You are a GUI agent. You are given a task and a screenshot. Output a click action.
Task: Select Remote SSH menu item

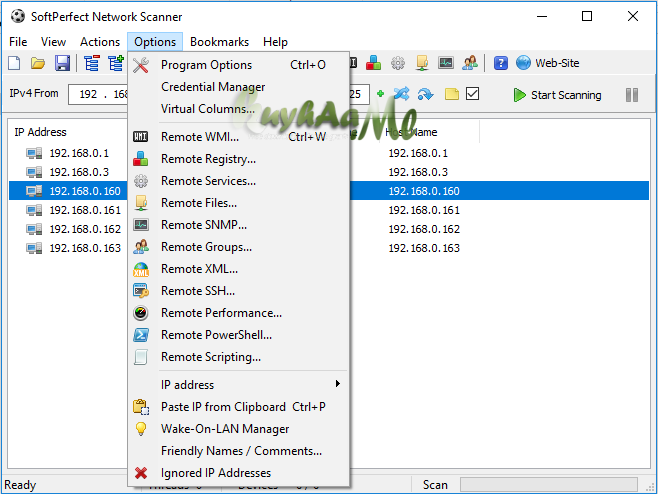coord(238,291)
